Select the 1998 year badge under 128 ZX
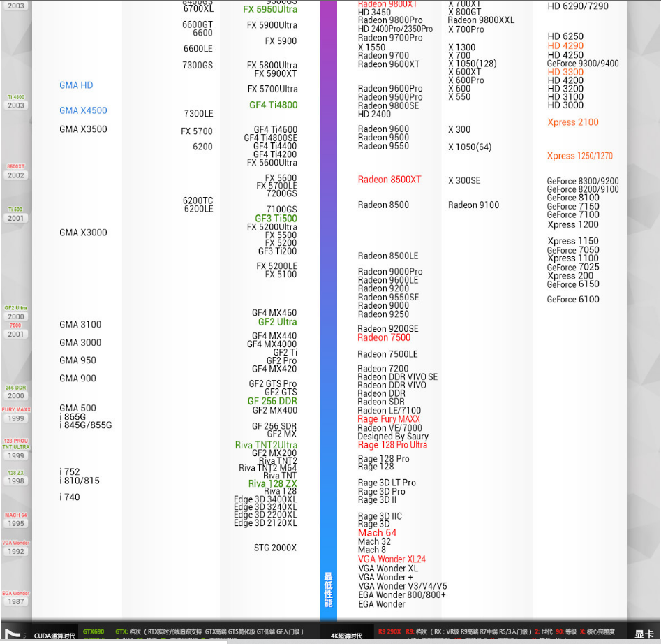 [x=16, y=481]
